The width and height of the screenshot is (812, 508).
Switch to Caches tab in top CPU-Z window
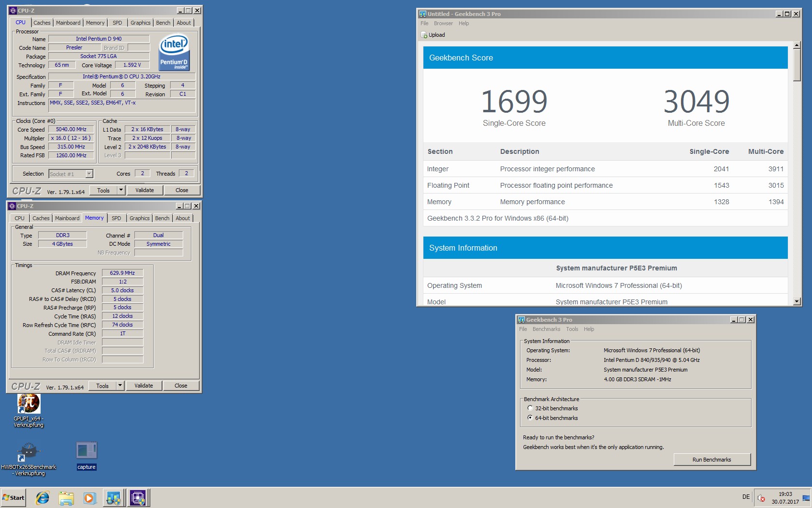click(42, 23)
